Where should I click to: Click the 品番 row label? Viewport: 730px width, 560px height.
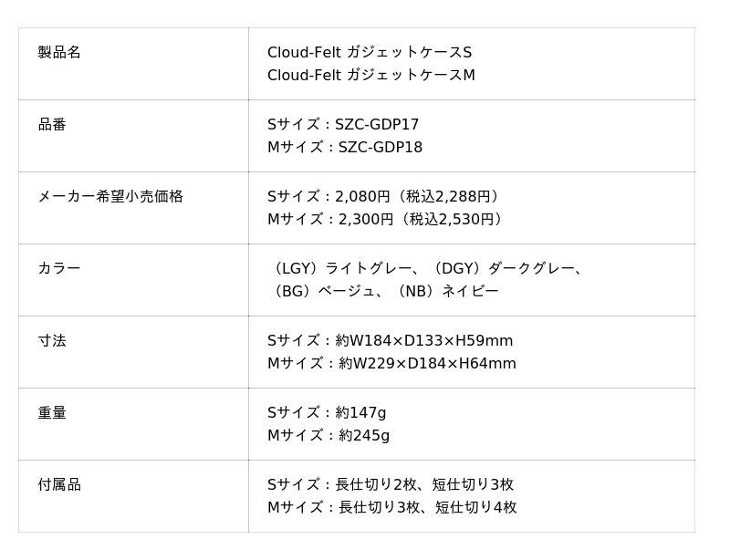coord(52,124)
